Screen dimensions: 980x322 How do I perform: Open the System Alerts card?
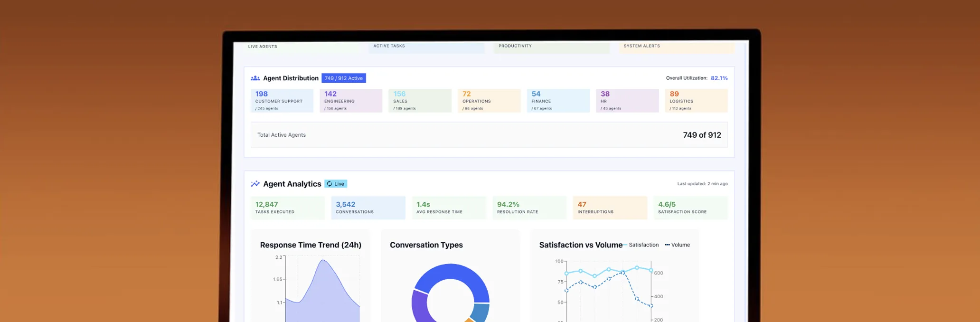[x=677, y=47]
